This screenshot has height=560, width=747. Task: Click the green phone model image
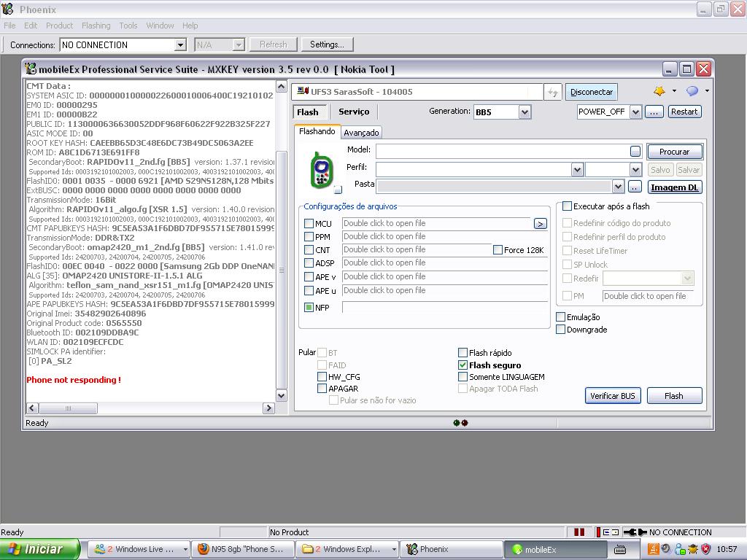click(322, 169)
